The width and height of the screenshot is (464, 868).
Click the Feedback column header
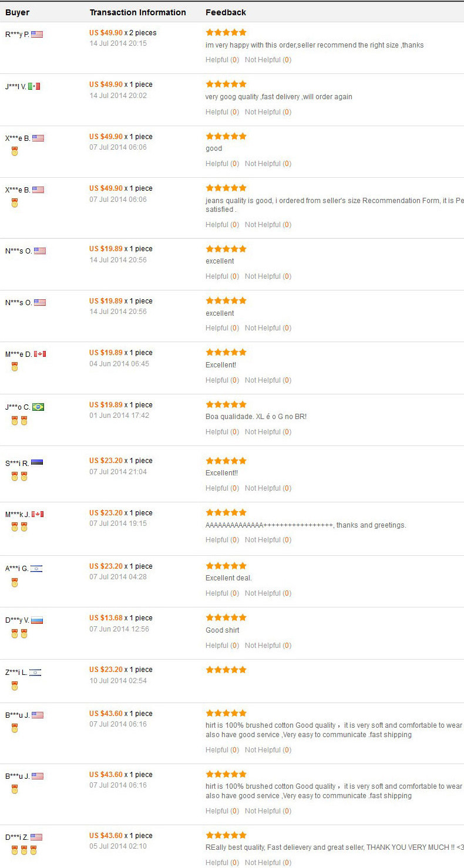[226, 12]
